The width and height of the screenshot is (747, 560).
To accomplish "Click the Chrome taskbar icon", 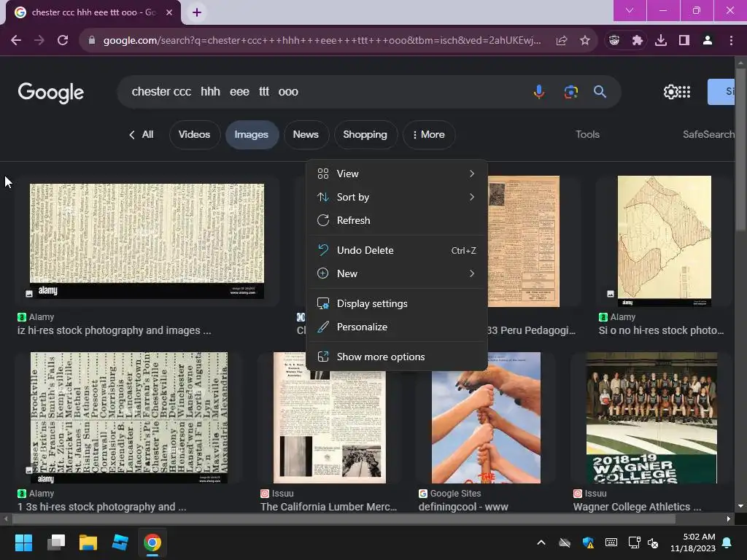I will [x=152, y=542].
